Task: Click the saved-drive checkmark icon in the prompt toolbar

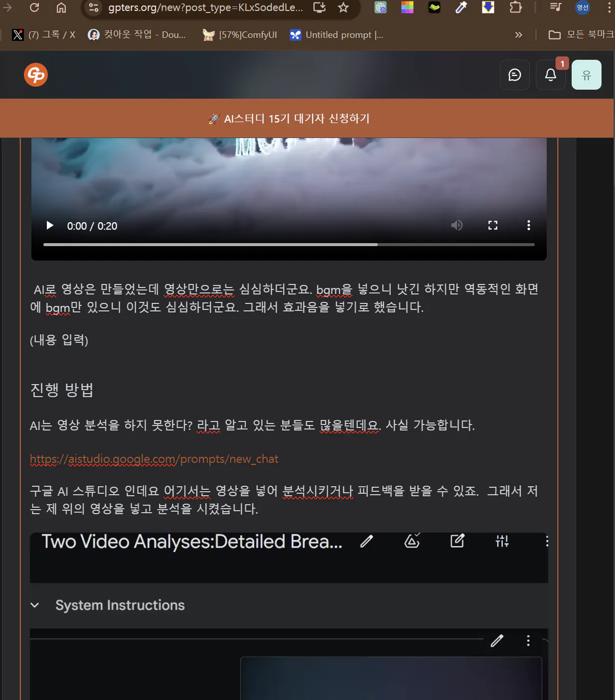Action: 412,542
